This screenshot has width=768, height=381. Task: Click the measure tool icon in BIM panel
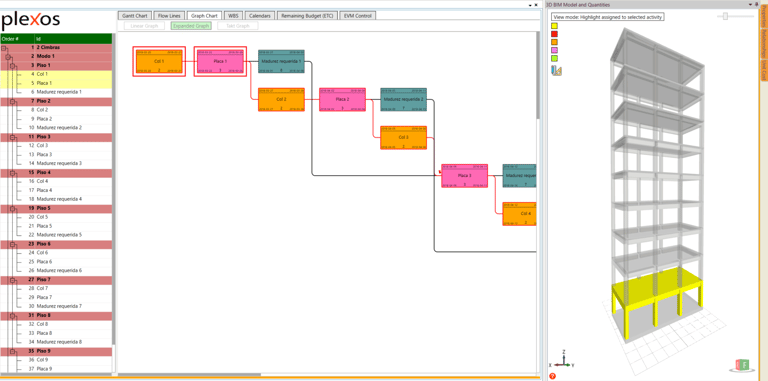click(x=556, y=71)
